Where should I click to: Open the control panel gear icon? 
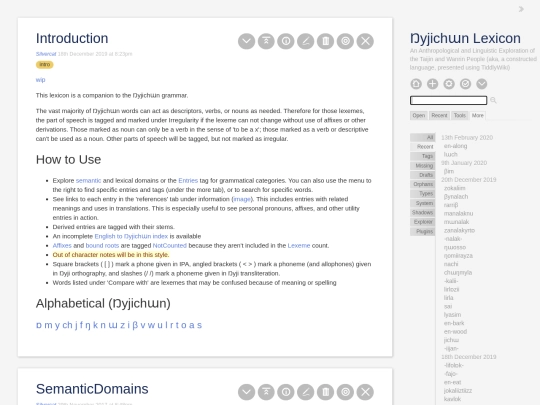click(x=449, y=84)
